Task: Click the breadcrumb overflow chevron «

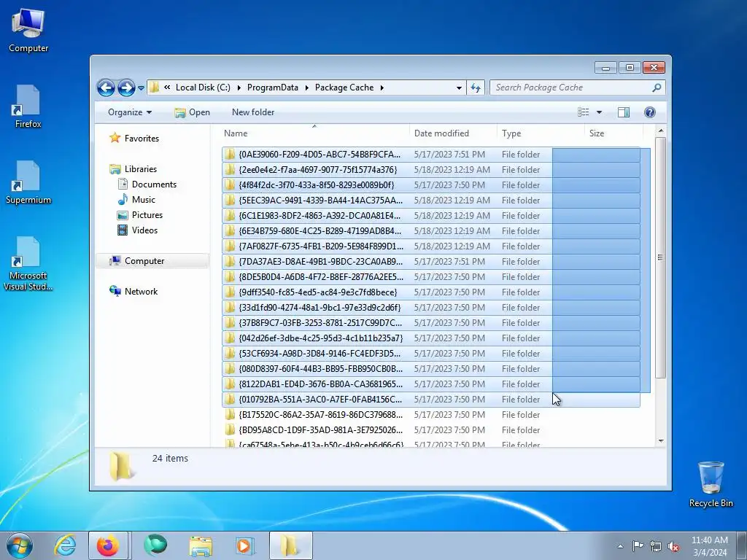Action: [x=167, y=87]
